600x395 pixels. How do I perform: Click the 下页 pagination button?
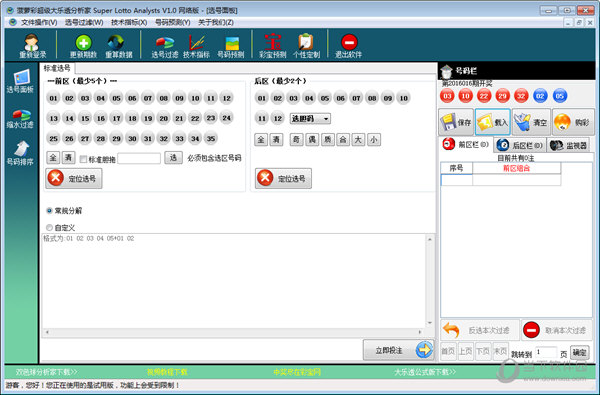point(483,351)
